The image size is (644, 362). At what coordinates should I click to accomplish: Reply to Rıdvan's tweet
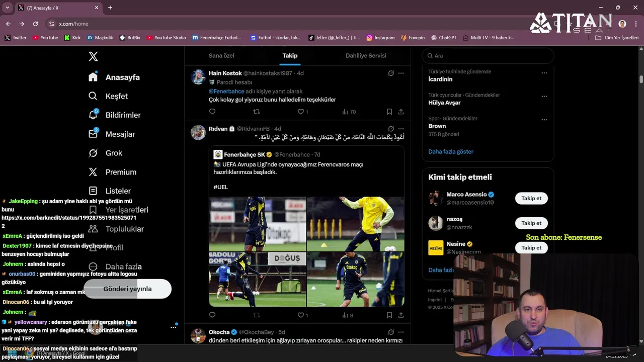point(212,315)
